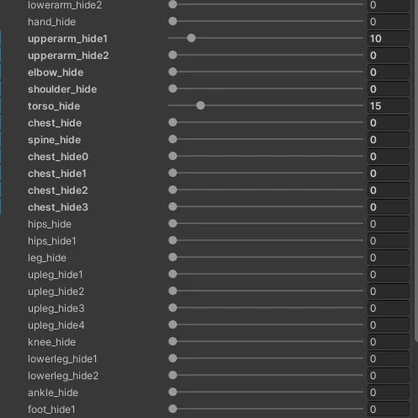Select the shoulder_hide label

62,89
